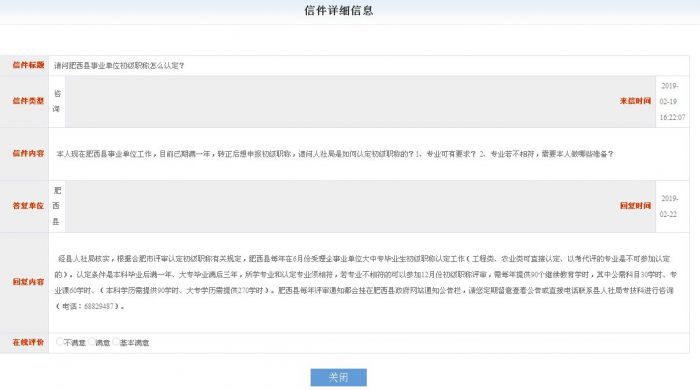Select the 满意 rating radio button
The width and height of the screenshot is (700, 390).
tap(92, 342)
